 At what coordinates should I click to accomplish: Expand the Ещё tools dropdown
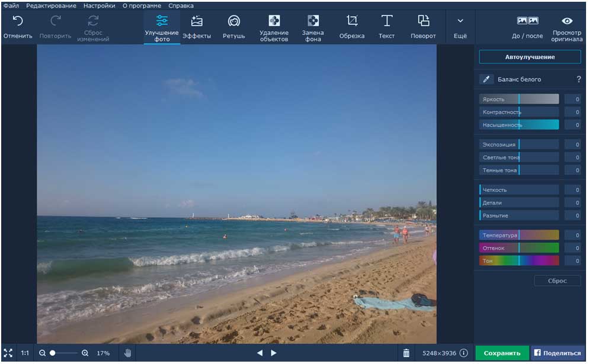(x=460, y=27)
